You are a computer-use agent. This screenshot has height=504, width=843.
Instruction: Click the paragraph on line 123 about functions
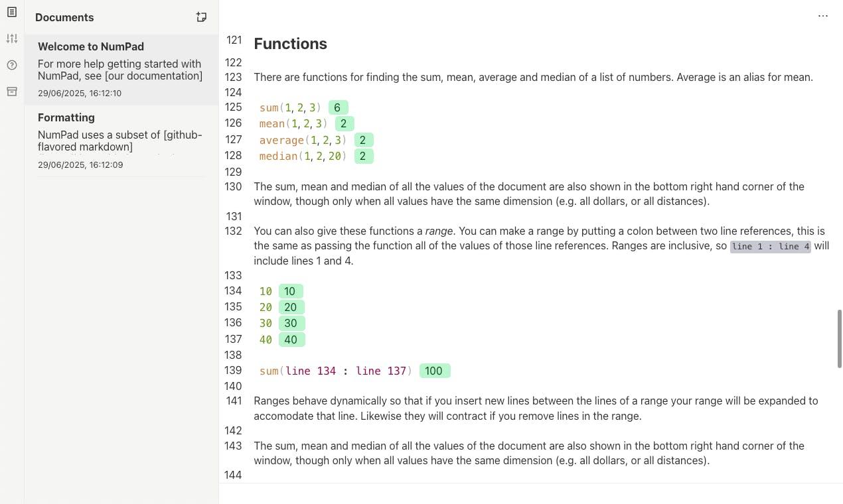tap(533, 77)
